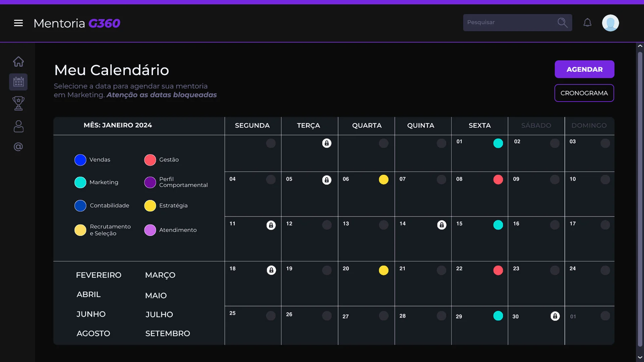Image resolution: width=644 pixels, height=362 pixels.
Task: Select the Gestão red color swatch
Action: (150, 160)
